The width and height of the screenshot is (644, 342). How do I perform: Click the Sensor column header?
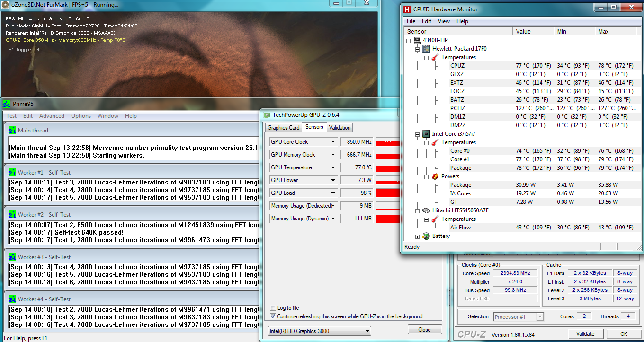(458, 31)
